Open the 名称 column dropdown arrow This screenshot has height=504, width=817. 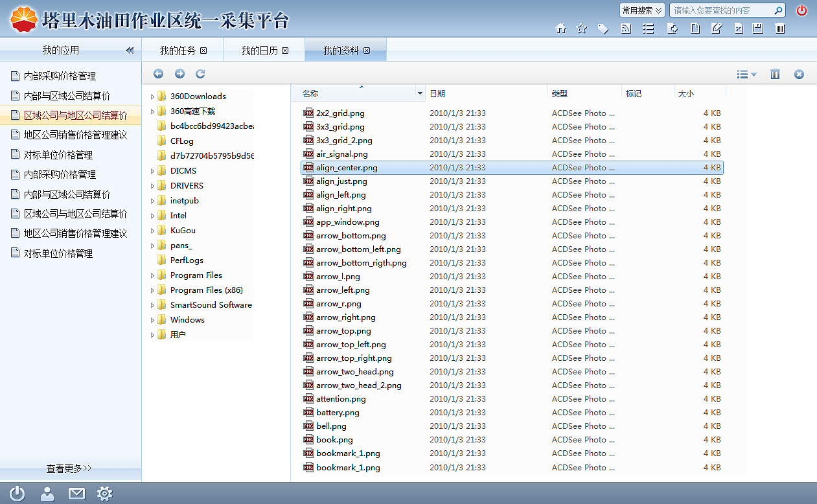tap(420, 94)
